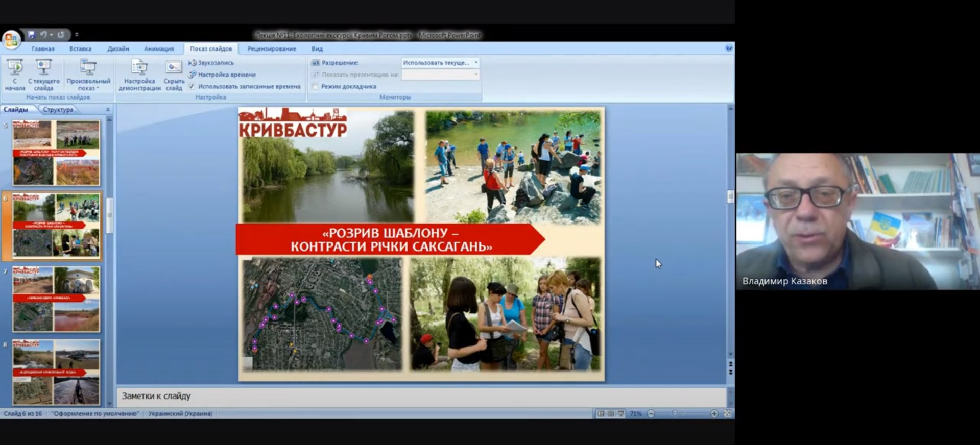The height and width of the screenshot is (445, 980).
Task: Click the Undo arrow icon
Action: pyautogui.click(x=43, y=34)
